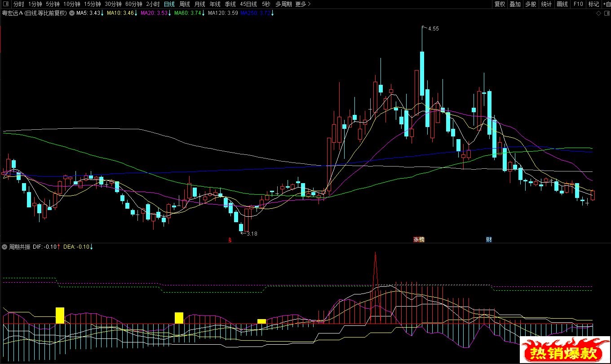Switch to 年线 yearly chart
The width and height of the screenshot is (611, 364).
[215, 4]
